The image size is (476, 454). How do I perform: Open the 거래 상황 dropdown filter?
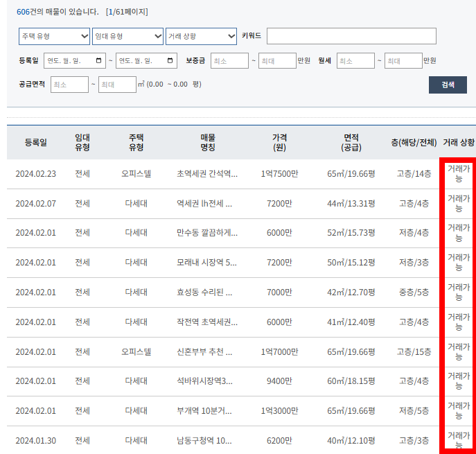tap(201, 37)
